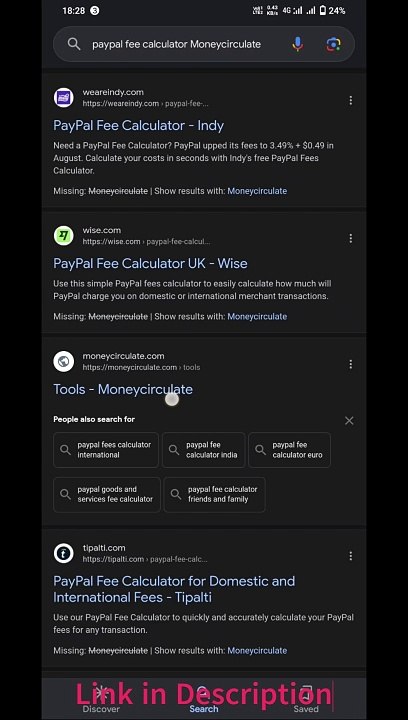Image resolution: width=408 pixels, height=720 pixels.
Task: Dismiss the People also search for section
Action: click(x=349, y=421)
